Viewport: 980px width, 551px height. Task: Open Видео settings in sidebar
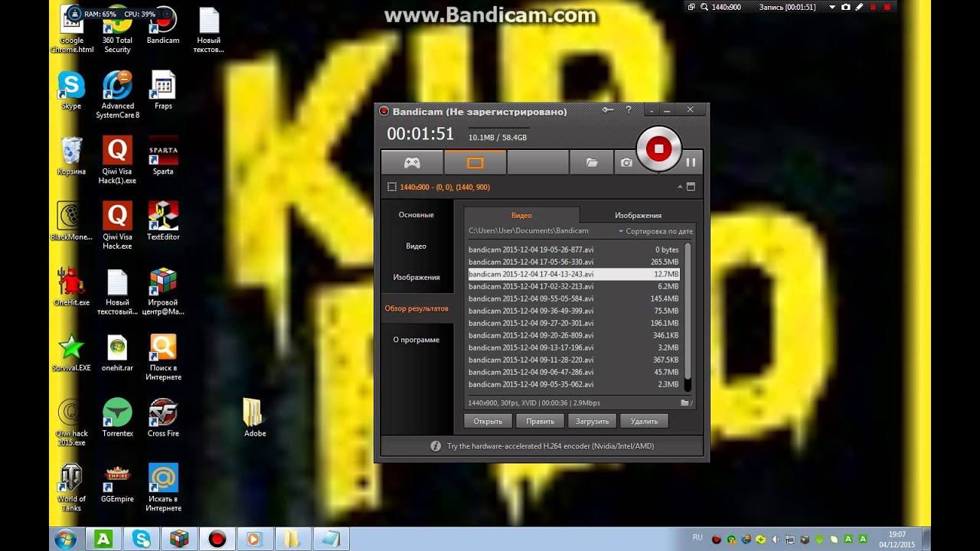416,246
